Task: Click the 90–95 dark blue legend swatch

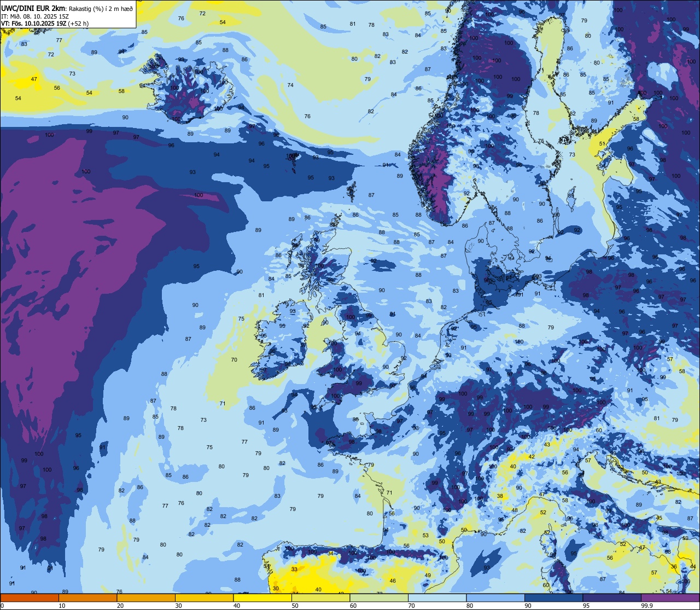Action: tap(553, 597)
